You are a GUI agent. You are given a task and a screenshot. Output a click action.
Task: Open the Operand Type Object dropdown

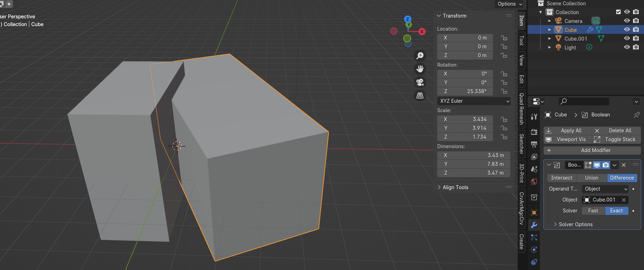(x=605, y=189)
